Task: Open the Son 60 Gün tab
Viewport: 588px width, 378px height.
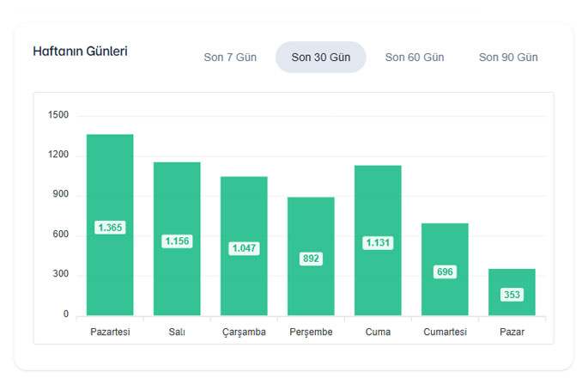Action: 415,58
